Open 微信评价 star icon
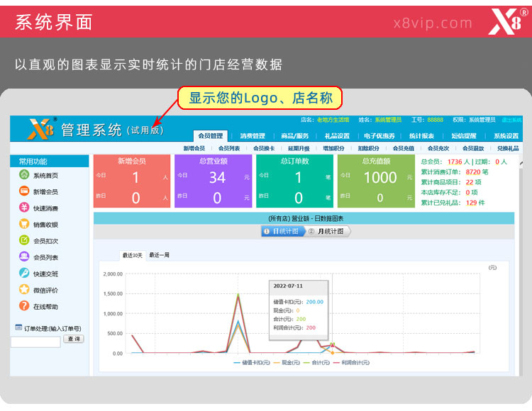532x411 pixels. (24, 289)
